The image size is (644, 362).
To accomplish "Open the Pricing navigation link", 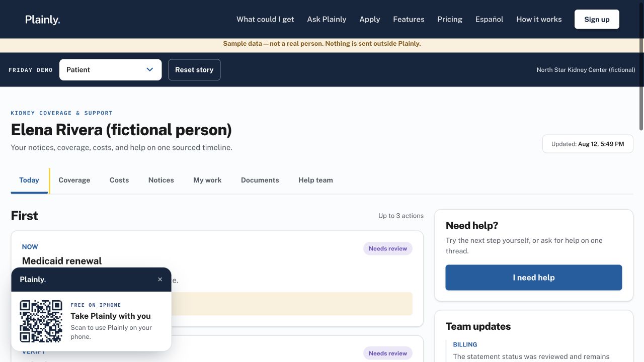I will [x=450, y=20].
